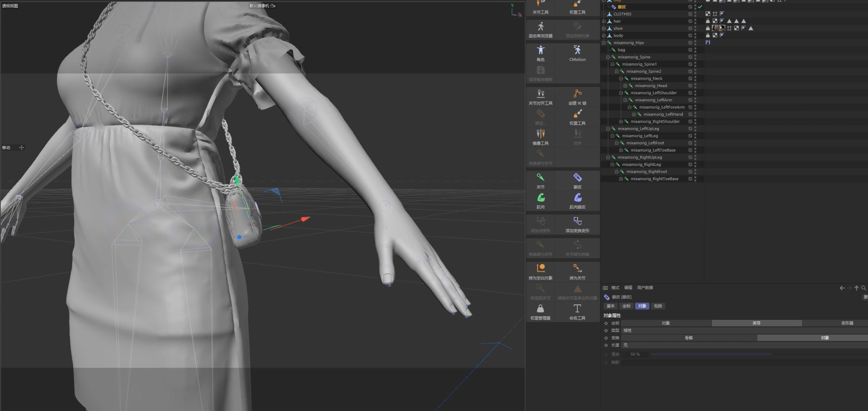The height and width of the screenshot is (411, 868).
Task: Expand the hair object in the tree
Action: (603, 21)
